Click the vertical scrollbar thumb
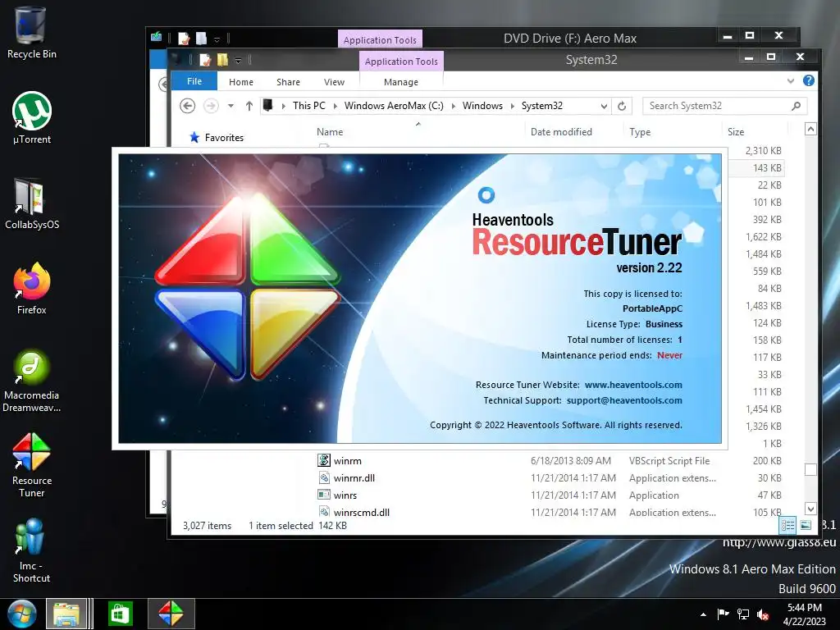The image size is (840, 630). coord(810,469)
